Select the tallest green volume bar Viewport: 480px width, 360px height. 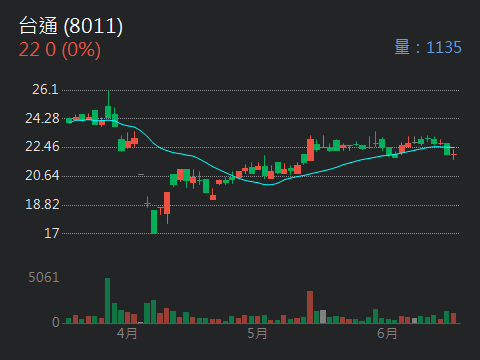tap(107, 301)
